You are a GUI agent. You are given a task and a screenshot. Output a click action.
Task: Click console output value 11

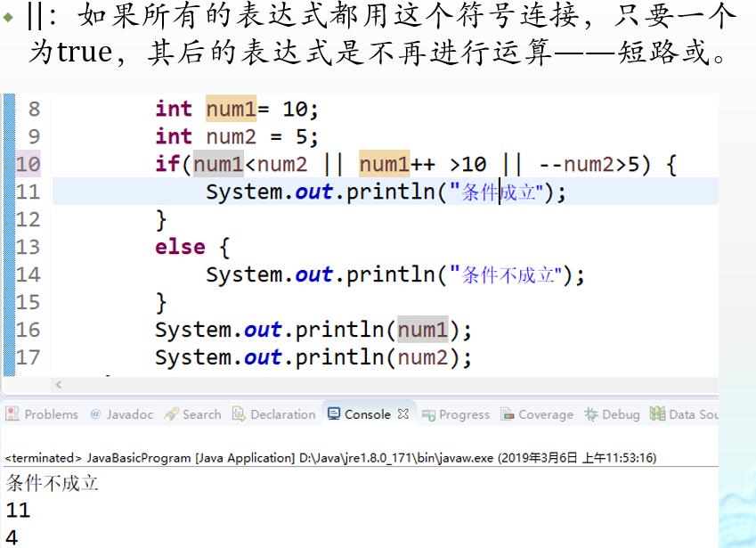[19, 511]
